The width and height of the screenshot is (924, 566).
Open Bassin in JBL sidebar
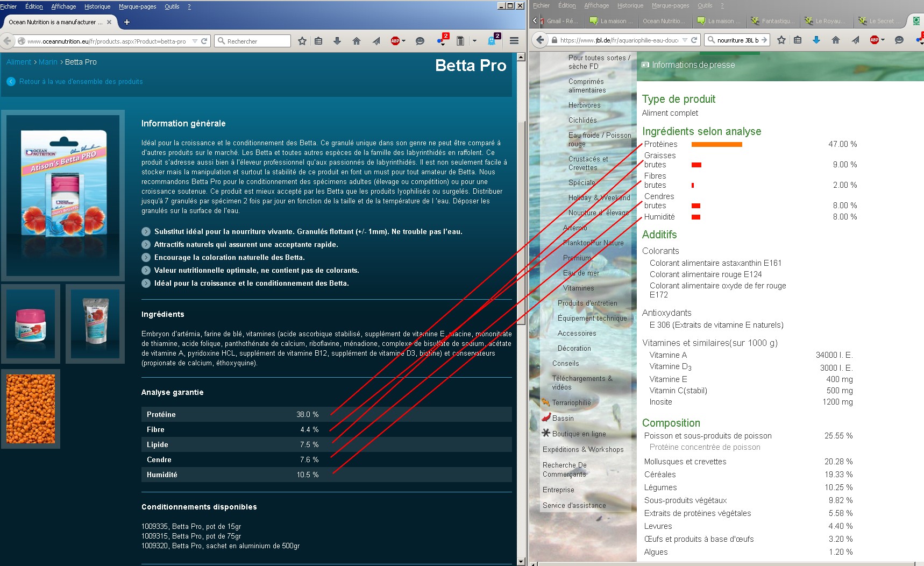pos(563,418)
